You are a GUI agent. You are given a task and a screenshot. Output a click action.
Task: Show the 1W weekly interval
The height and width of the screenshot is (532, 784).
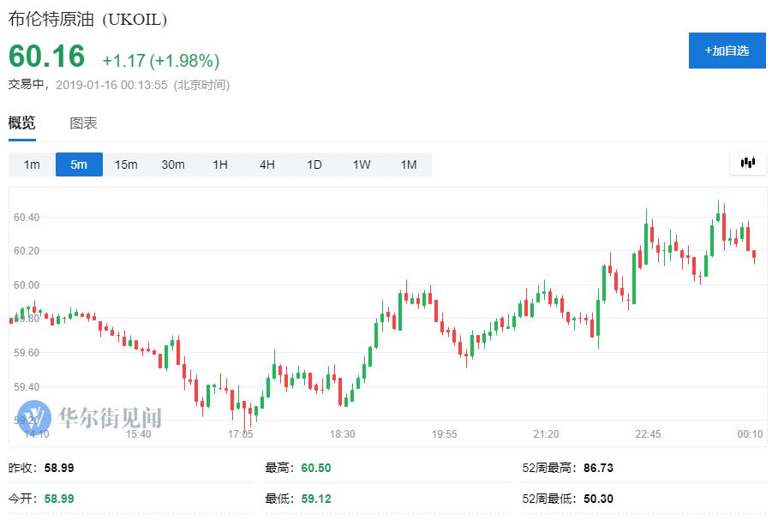click(362, 164)
